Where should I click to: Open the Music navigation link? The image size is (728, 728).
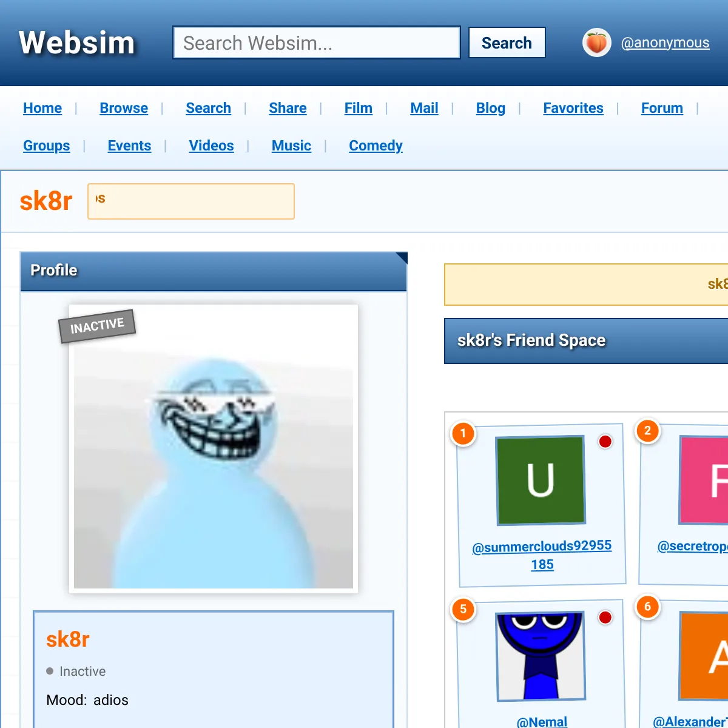(291, 146)
